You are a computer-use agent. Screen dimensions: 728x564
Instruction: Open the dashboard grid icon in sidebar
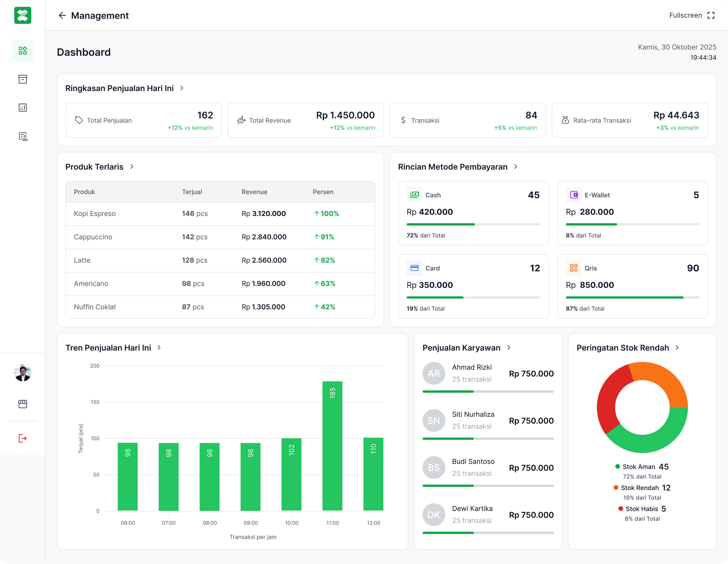click(x=23, y=51)
